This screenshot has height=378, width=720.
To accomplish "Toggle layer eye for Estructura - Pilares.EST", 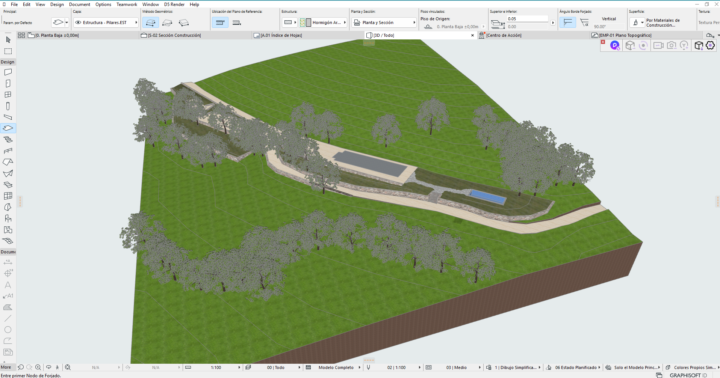I will click(78, 23).
